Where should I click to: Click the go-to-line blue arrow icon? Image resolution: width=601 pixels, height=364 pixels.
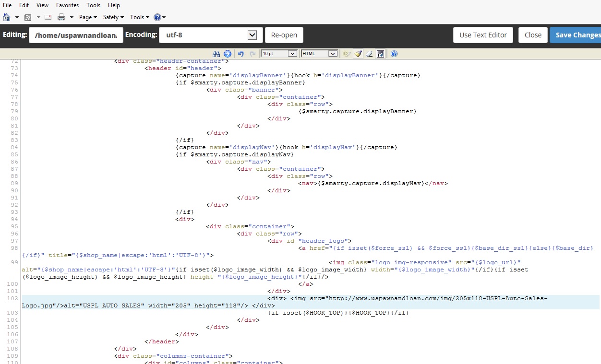(228, 54)
